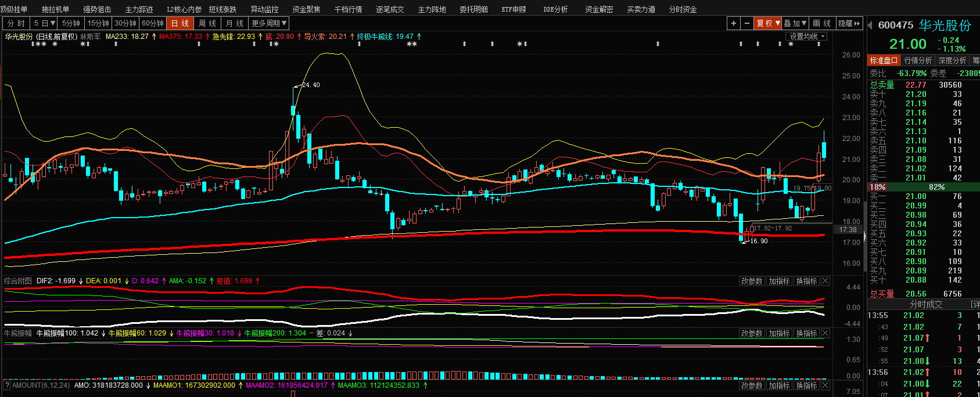The width and height of the screenshot is (980, 397).
Task: Open the 分时资金 menu item
Action: point(683,9)
